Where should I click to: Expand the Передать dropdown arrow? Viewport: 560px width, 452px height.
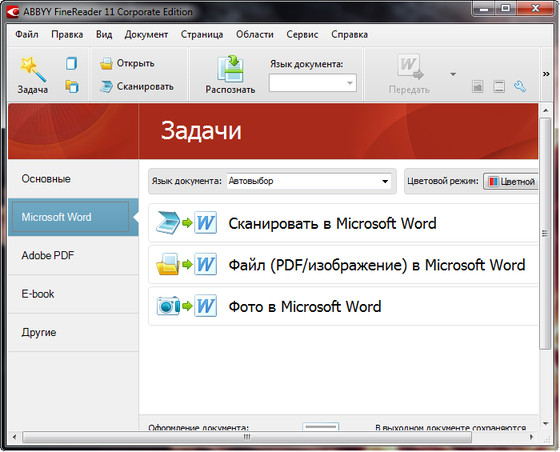453,74
